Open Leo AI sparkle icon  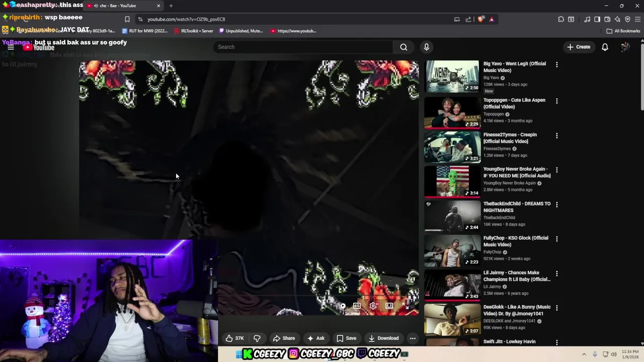coord(617,19)
